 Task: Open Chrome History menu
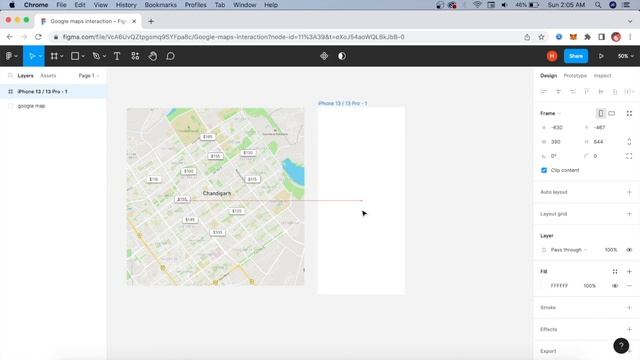pyautogui.click(x=126, y=5)
